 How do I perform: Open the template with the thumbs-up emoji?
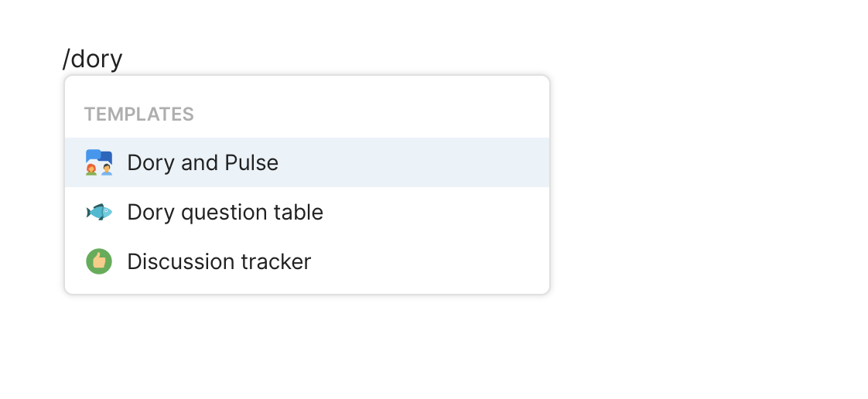306,261
